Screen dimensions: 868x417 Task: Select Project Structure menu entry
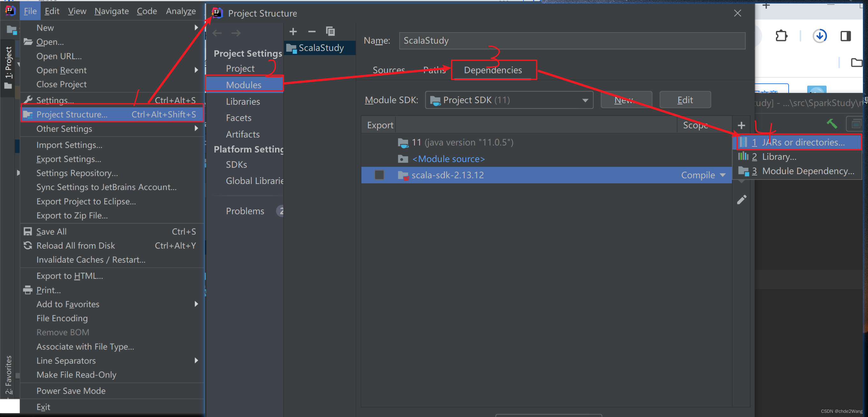coord(112,114)
